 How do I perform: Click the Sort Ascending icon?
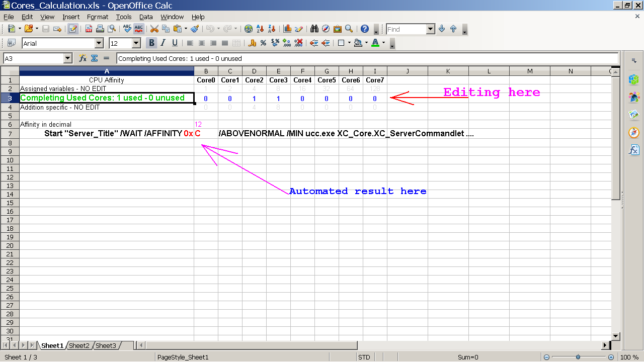pos(260,29)
